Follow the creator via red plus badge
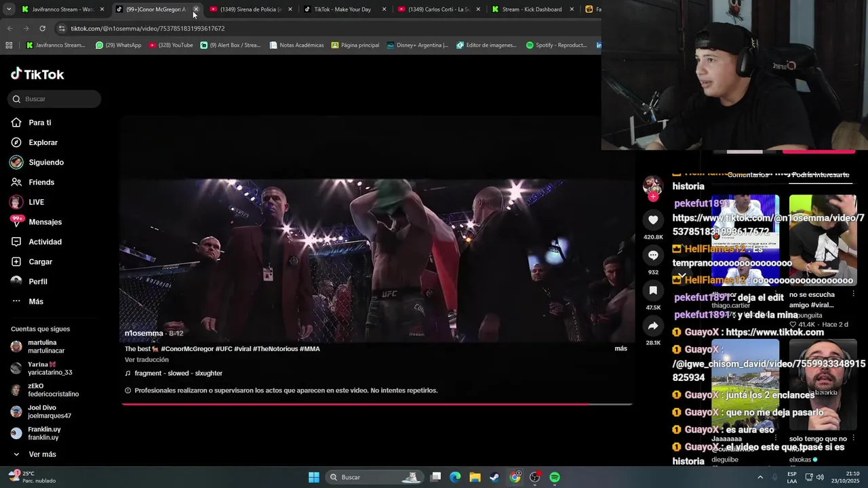 coord(653,197)
